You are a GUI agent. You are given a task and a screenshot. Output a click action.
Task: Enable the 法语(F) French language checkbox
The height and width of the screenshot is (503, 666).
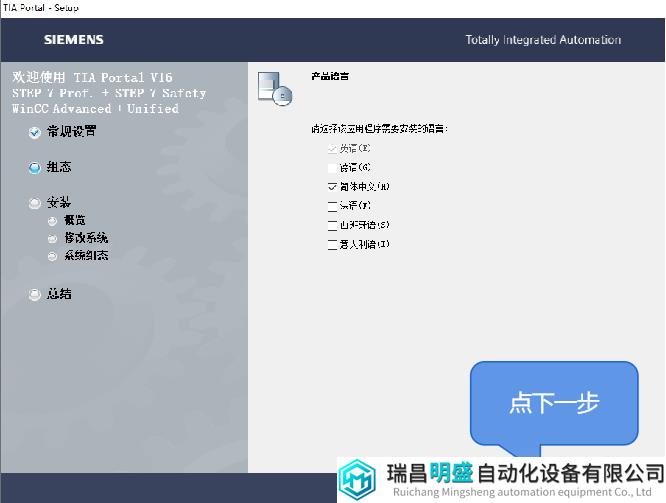[332, 206]
